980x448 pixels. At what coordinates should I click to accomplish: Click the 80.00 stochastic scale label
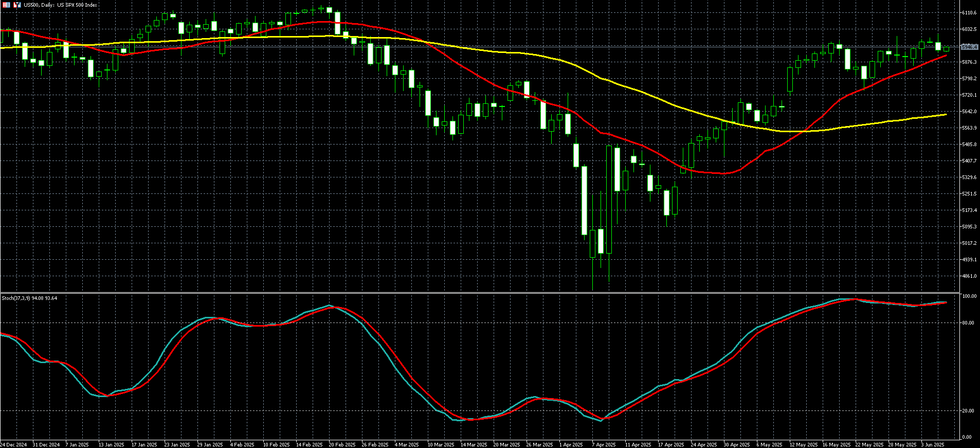pos(969,323)
